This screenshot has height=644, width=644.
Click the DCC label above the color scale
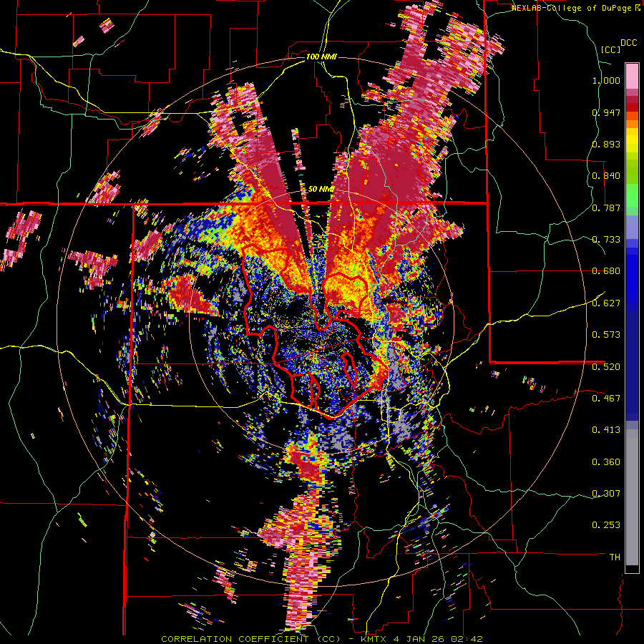click(629, 43)
